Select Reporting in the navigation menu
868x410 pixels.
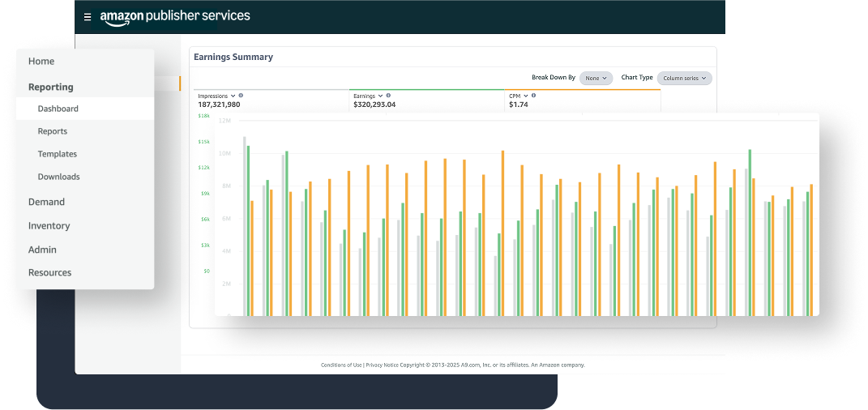click(x=50, y=87)
